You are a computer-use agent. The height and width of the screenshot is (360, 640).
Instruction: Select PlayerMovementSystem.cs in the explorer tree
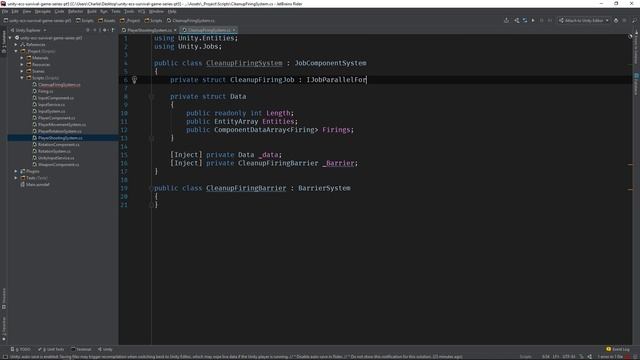[62, 124]
